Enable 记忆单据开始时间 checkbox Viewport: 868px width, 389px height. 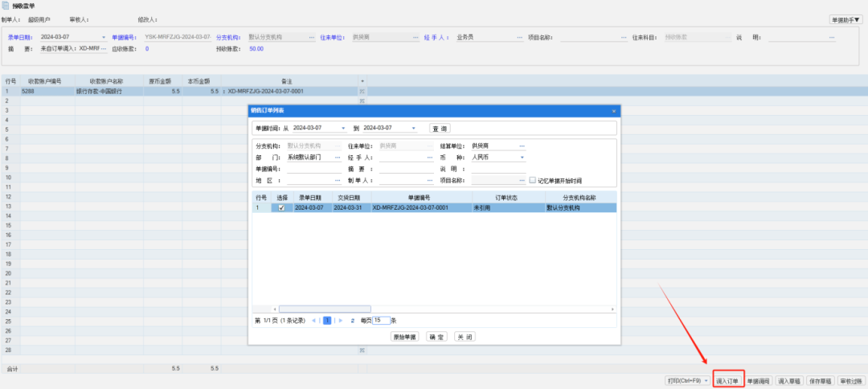click(532, 181)
